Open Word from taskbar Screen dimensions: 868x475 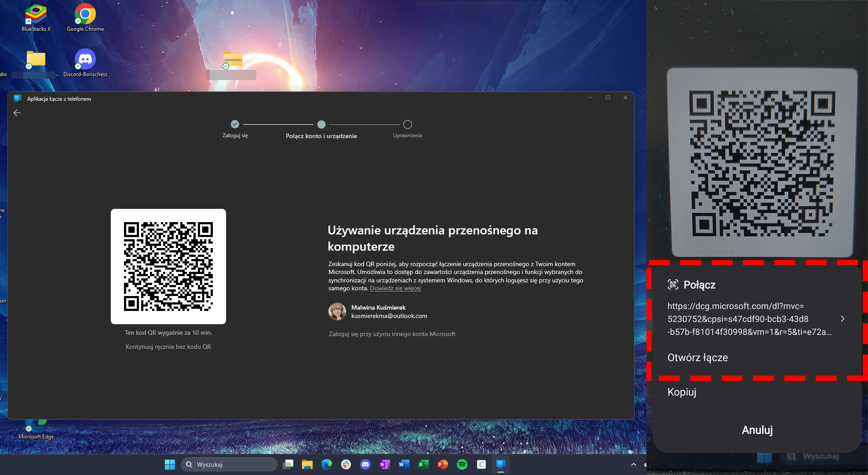[404, 464]
